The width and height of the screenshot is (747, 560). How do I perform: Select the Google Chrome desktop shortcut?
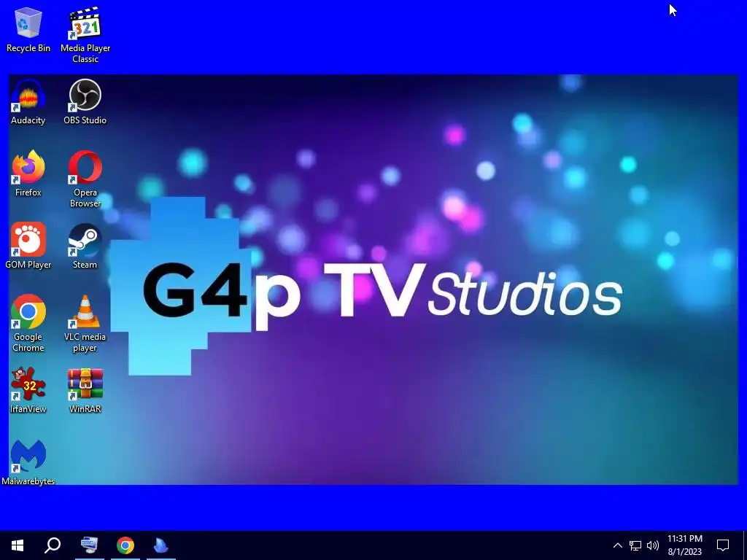click(28, 324)
